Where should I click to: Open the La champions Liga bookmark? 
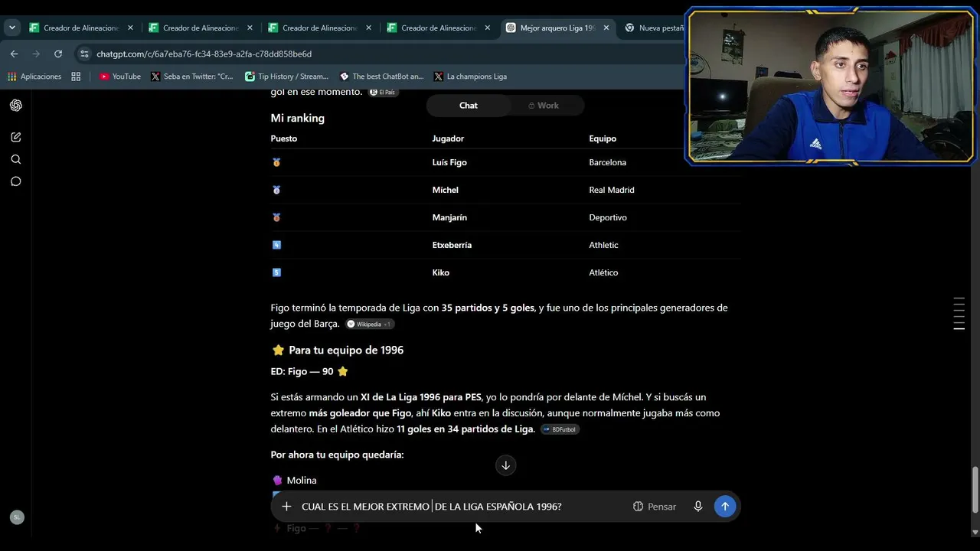pos(470,77)
